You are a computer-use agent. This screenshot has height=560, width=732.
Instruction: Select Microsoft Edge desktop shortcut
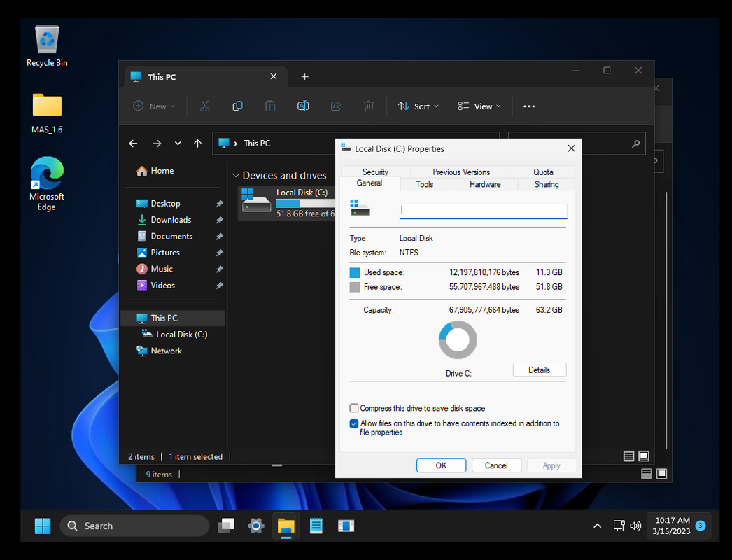[47, 183]
